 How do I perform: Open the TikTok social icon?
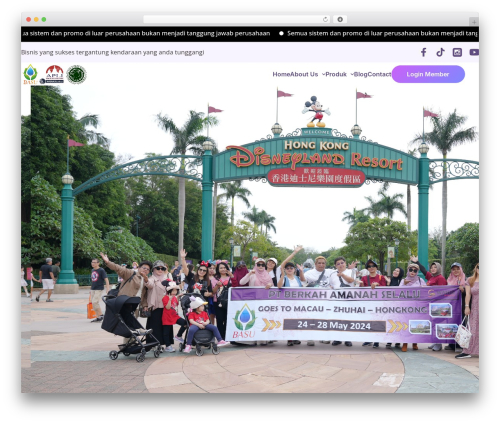pos(440,52)
